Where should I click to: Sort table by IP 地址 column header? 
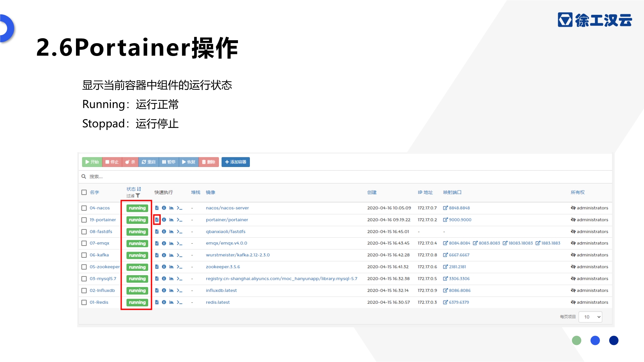(x=425, y=192)
